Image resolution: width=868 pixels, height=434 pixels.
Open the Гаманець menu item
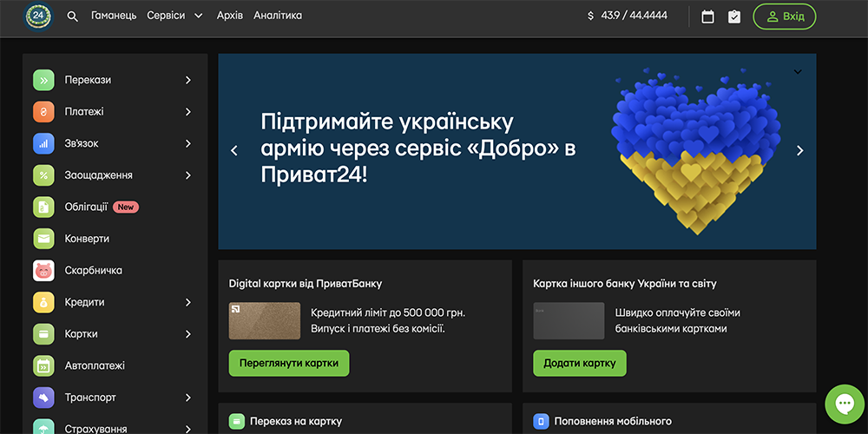114,16
